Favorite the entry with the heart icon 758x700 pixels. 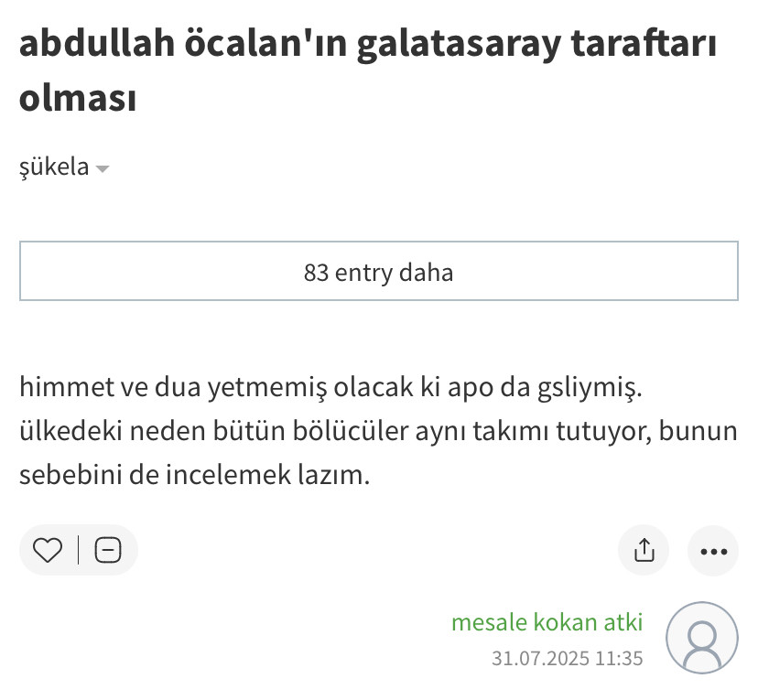(48, 550)
